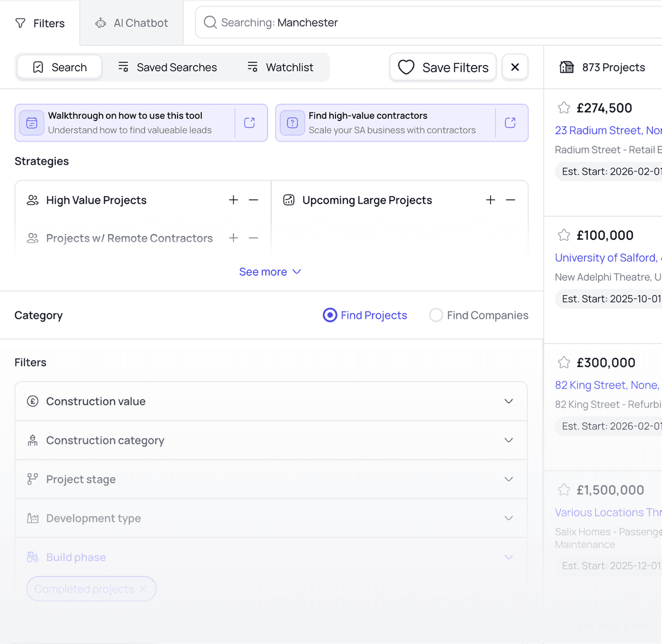Click See more to expand strategies
662x644 pixels.
point(270,272)
